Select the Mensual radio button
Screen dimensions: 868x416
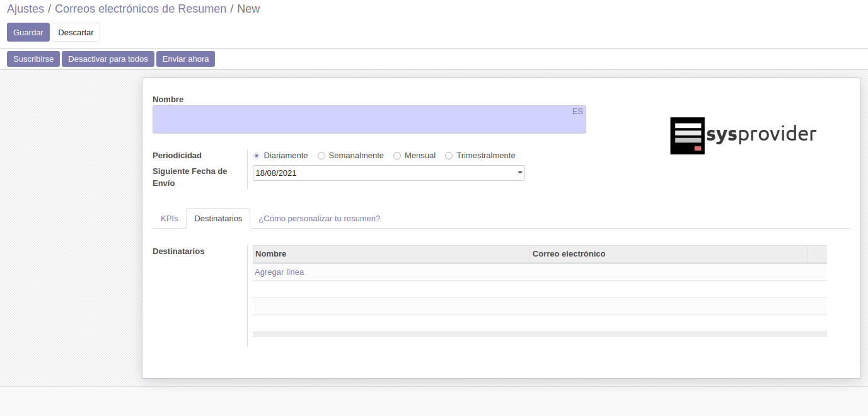(x=397, y=156)
